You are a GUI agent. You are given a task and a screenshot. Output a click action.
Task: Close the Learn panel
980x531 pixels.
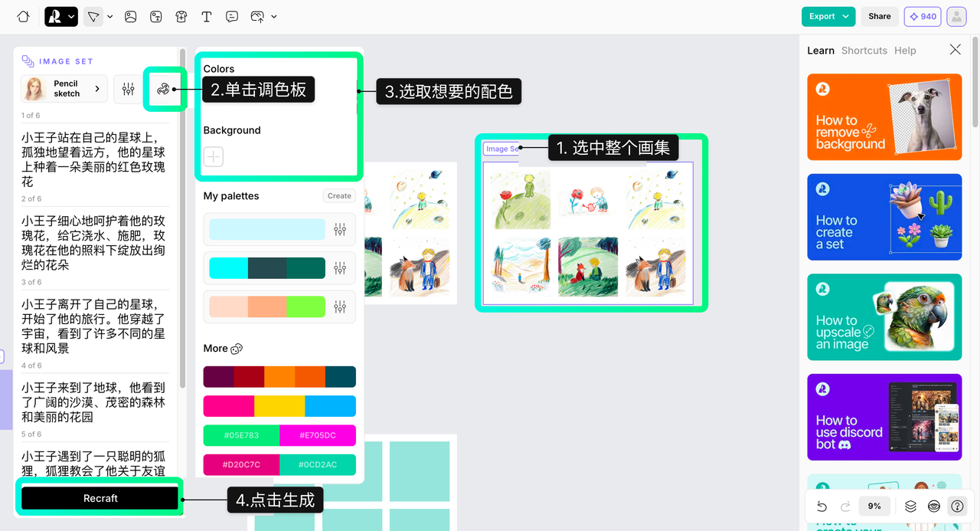(955, 50)
